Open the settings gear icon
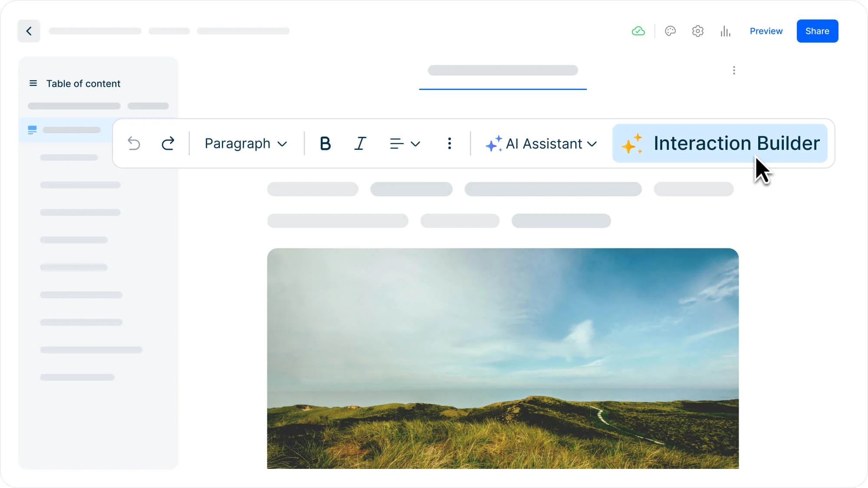Viewport: 868px width, 488px height. pos(697,31)
